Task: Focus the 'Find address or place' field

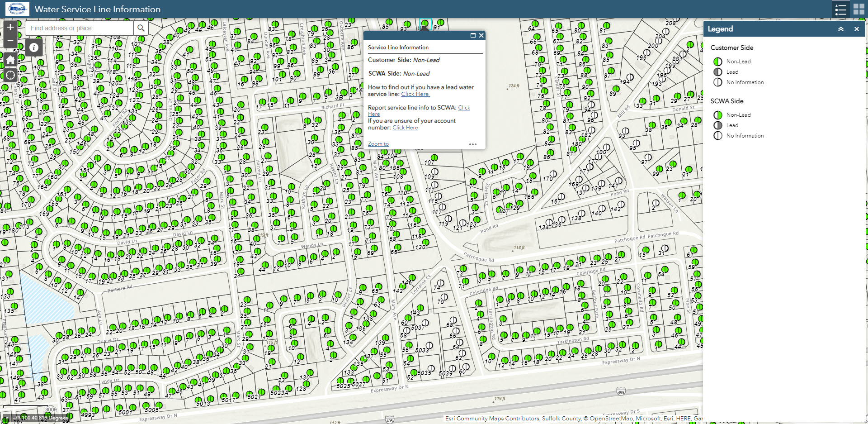Action: click(x=80, y=28)
